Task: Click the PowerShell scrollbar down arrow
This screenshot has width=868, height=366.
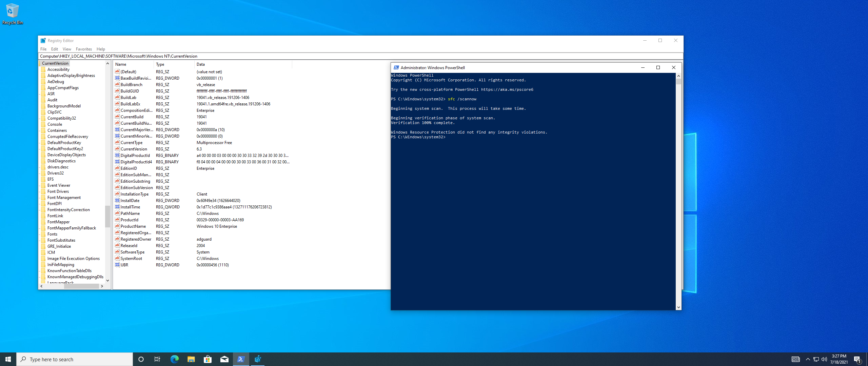Action: (x=678, y=307)
